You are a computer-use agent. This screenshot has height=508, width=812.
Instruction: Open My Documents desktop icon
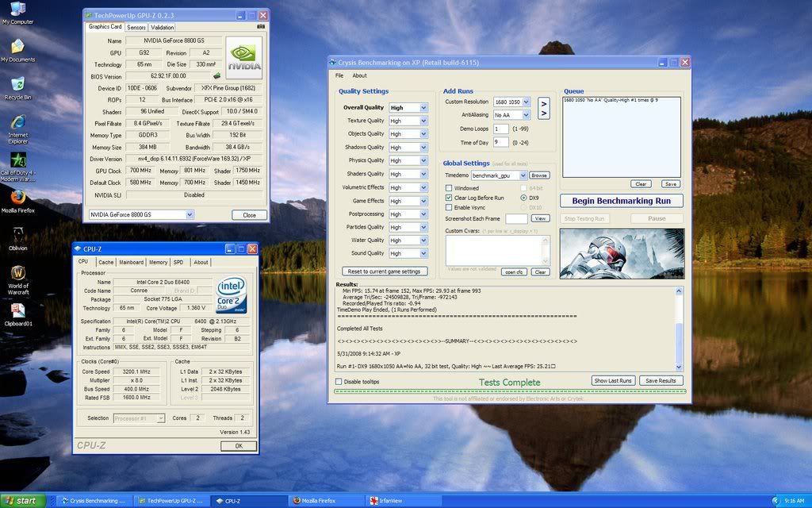tap(17, 51)
